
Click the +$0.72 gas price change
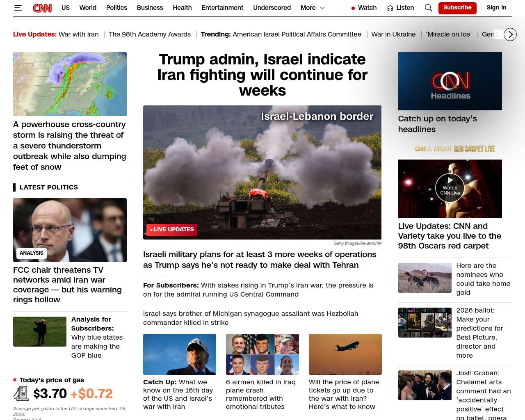[x=91, y=394]
